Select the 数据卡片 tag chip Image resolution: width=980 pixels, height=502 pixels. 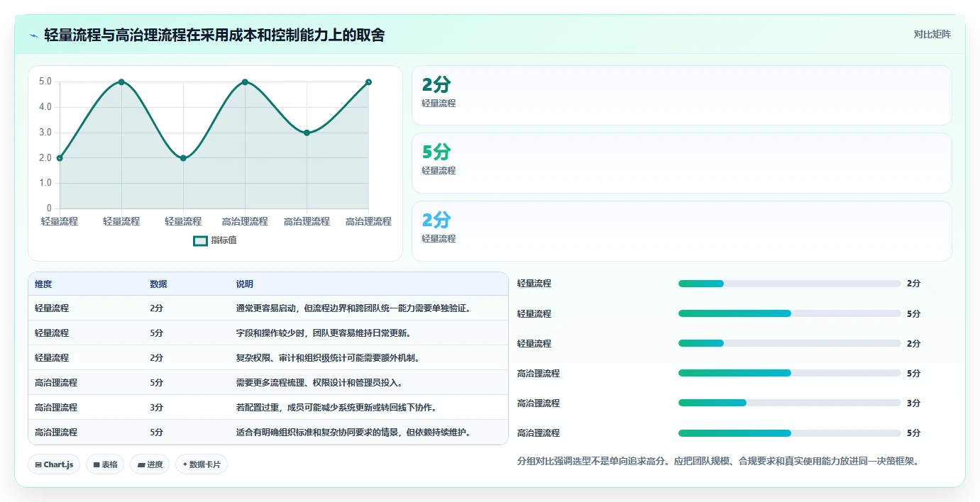click(x=202, y=464)
